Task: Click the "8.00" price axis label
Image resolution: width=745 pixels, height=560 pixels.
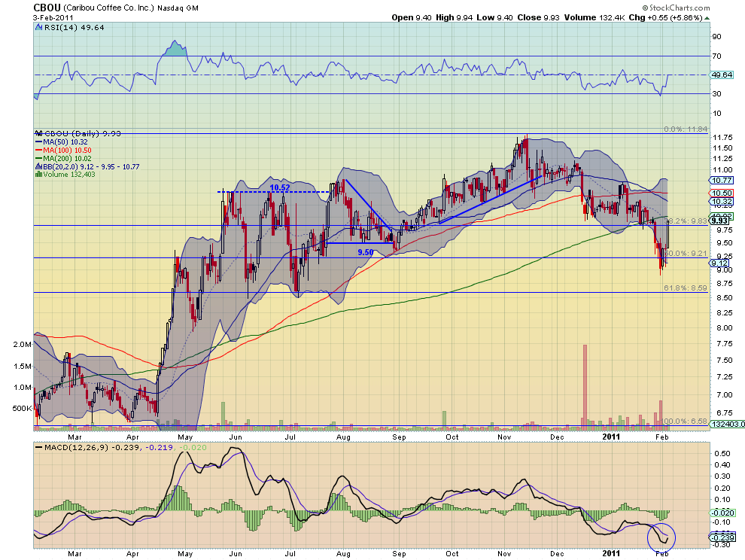Action: [x=724, y=328]
